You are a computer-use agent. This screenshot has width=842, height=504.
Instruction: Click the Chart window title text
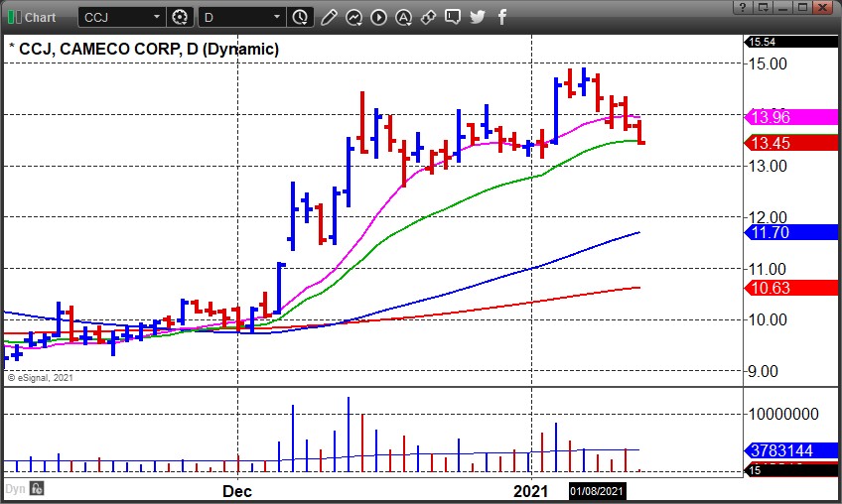40,17
